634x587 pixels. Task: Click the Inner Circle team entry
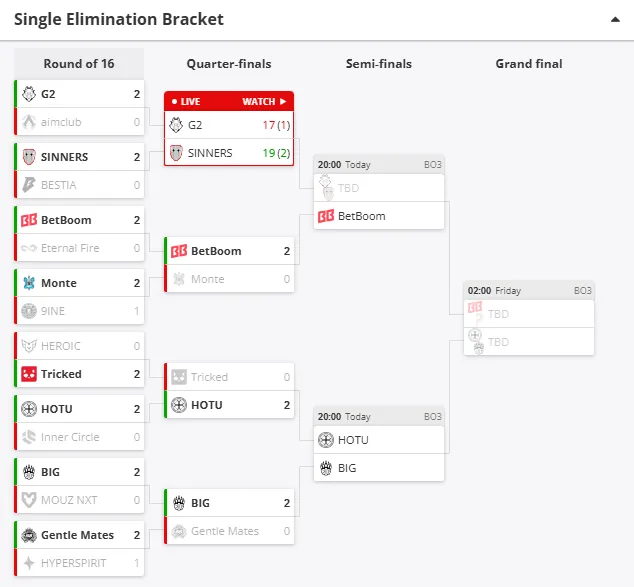[70, 437]
